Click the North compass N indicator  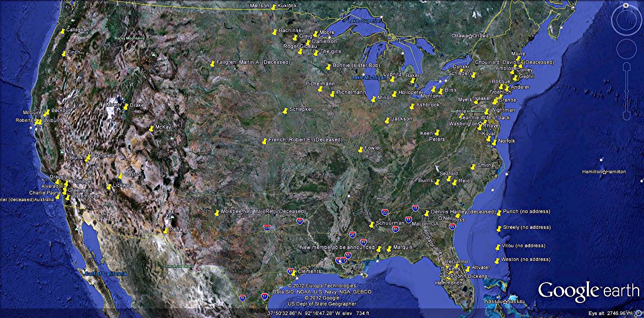point(626,6)
